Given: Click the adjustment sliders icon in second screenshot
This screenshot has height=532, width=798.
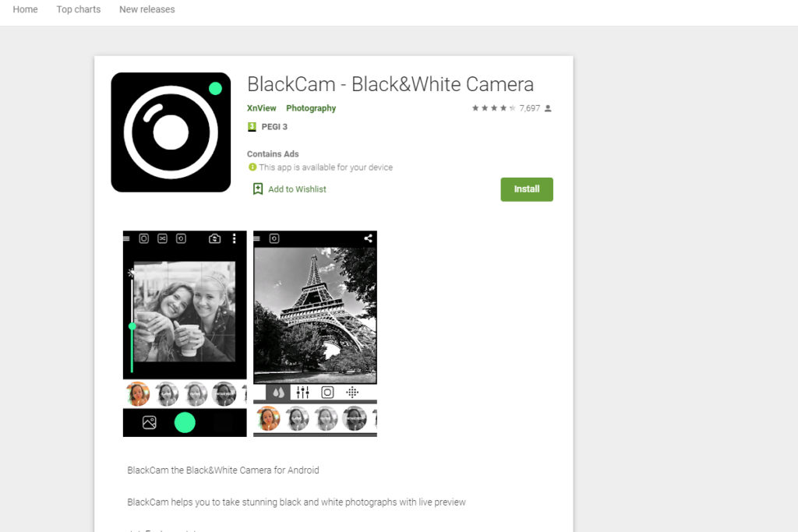Looking at the screenshot, I should point(303,392).
